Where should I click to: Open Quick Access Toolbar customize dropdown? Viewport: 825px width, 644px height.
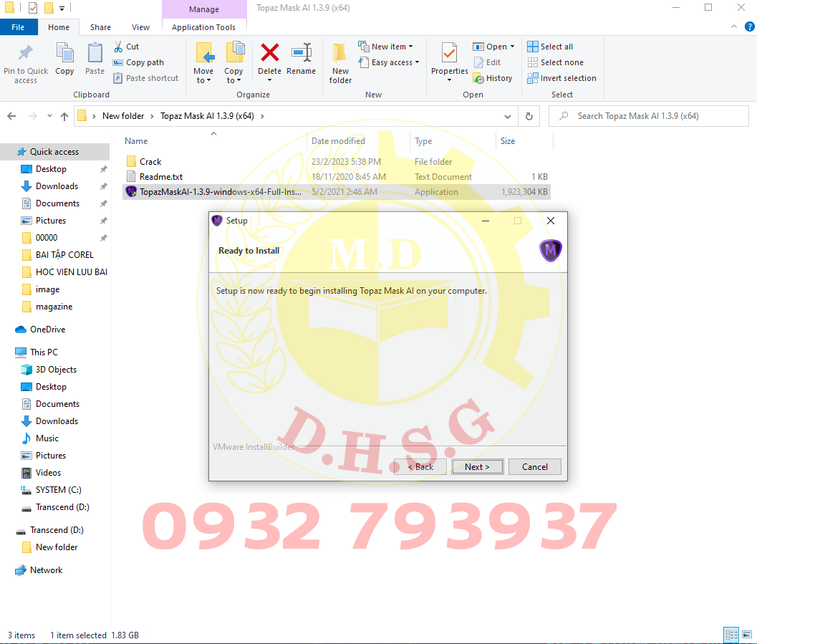(x=62, y=9)
